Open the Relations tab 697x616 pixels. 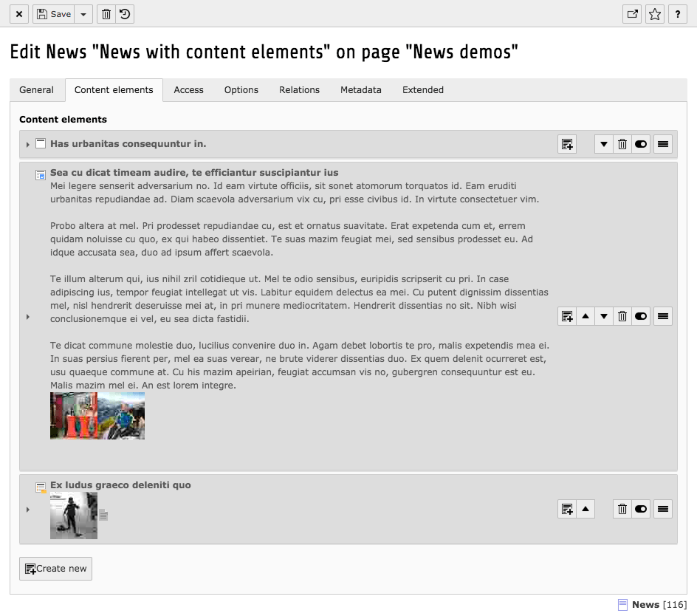[299, 90]
